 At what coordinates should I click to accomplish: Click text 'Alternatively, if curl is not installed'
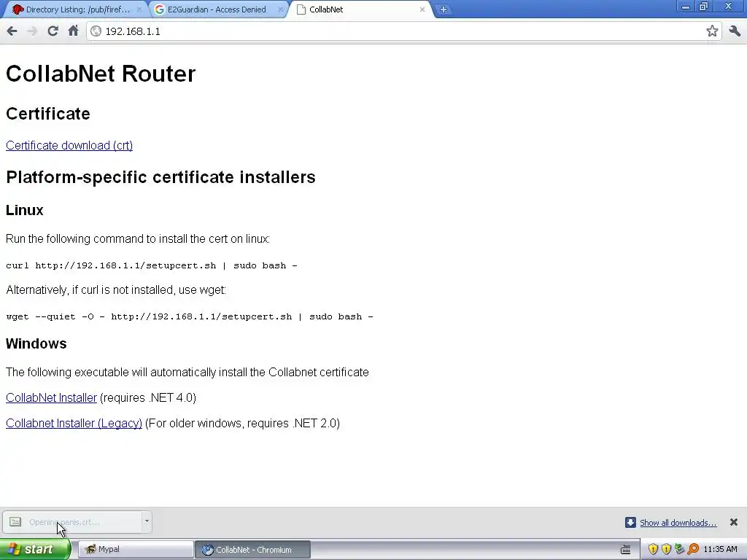click(116, 289)
